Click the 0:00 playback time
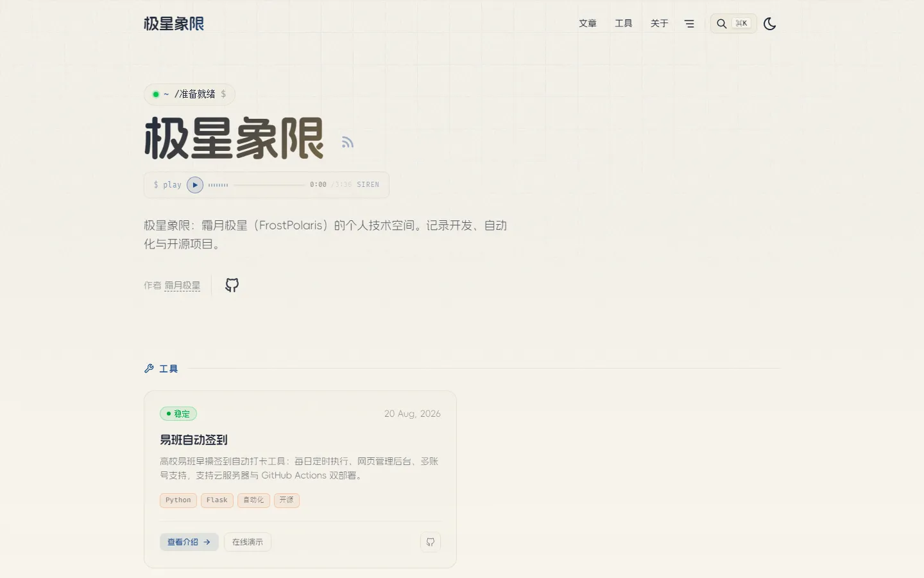 318,185
